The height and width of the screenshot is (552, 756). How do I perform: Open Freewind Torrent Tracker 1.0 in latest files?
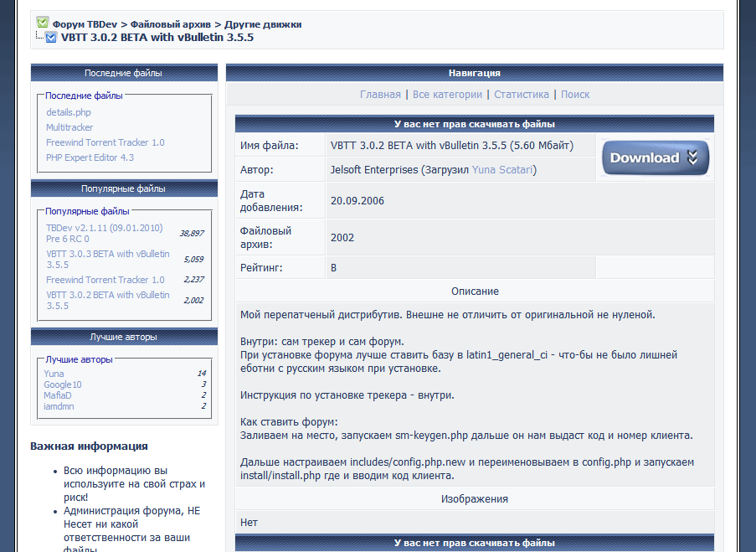click(105, 142)
